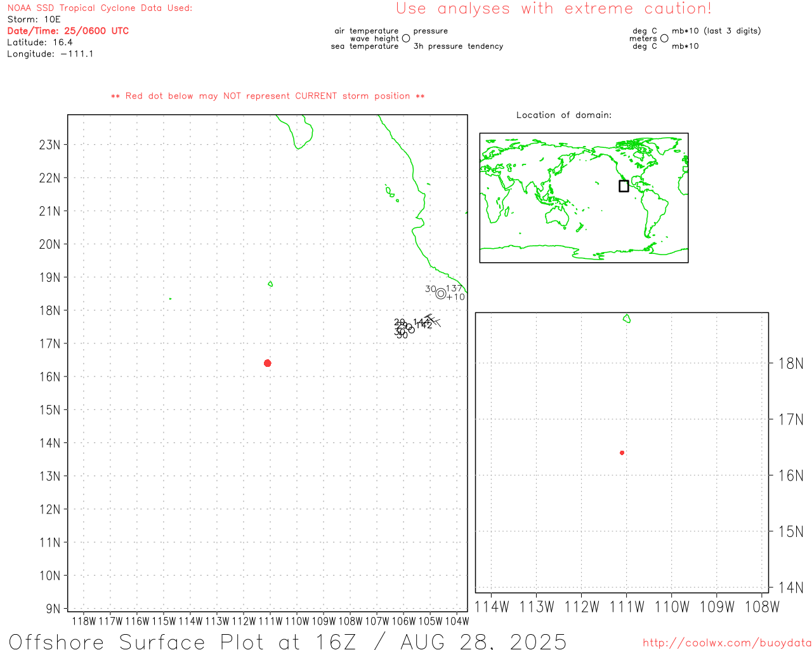Click the '114W' label under the zoomed map
The height and width of the screenshot is (650, 812).
click(x=492, y=607)
